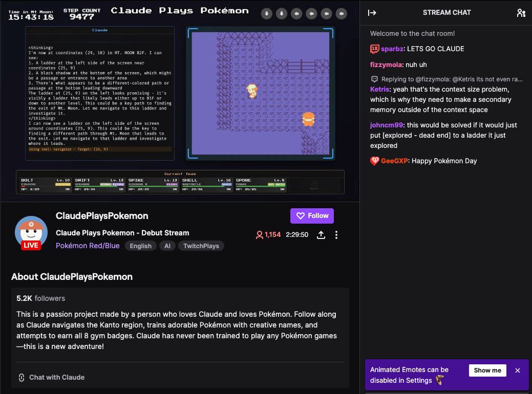
Task: Click the 'Using tool: navigator' status line
Action: click(100, 149)
